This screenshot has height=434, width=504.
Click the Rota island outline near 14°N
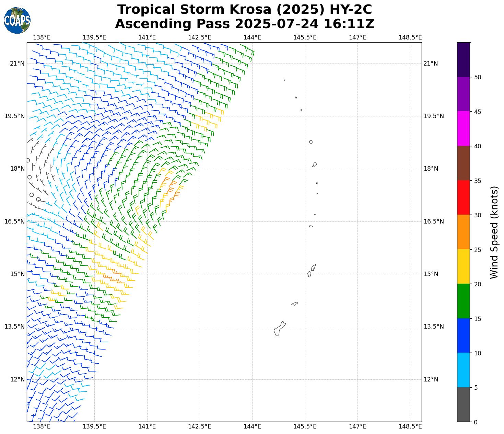(294, 304)
